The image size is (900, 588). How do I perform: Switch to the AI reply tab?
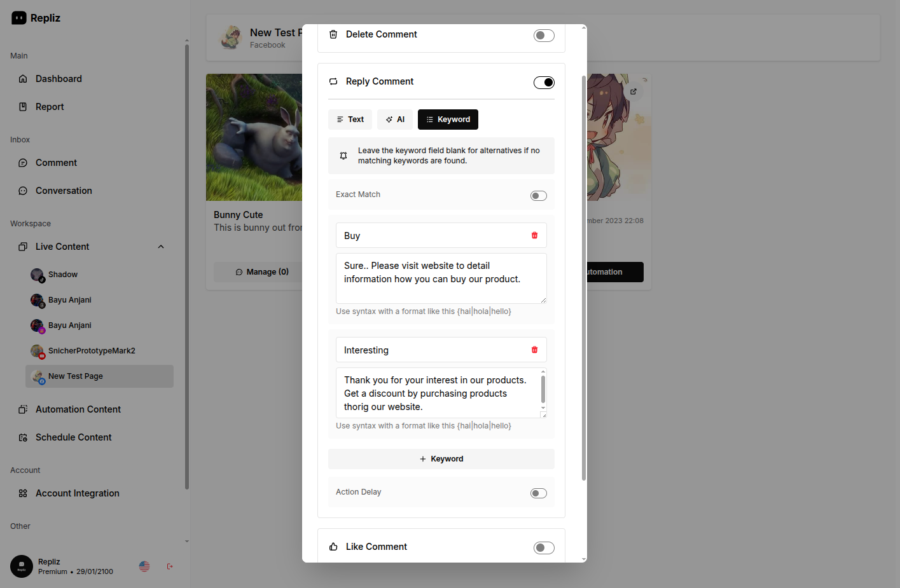tap(395, 120)
